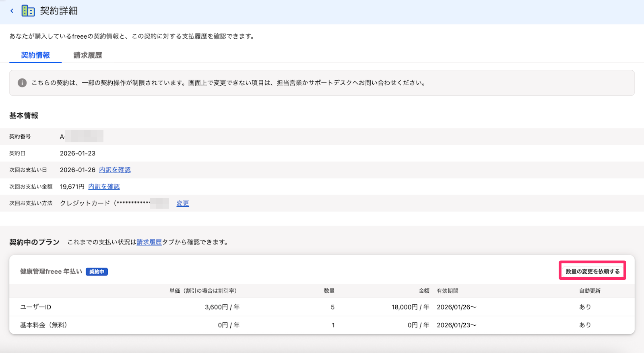Click the contract date 2026-01-23
Viewport: 644px width, 353px height.
pyautogui.click(x=78, y=153)
